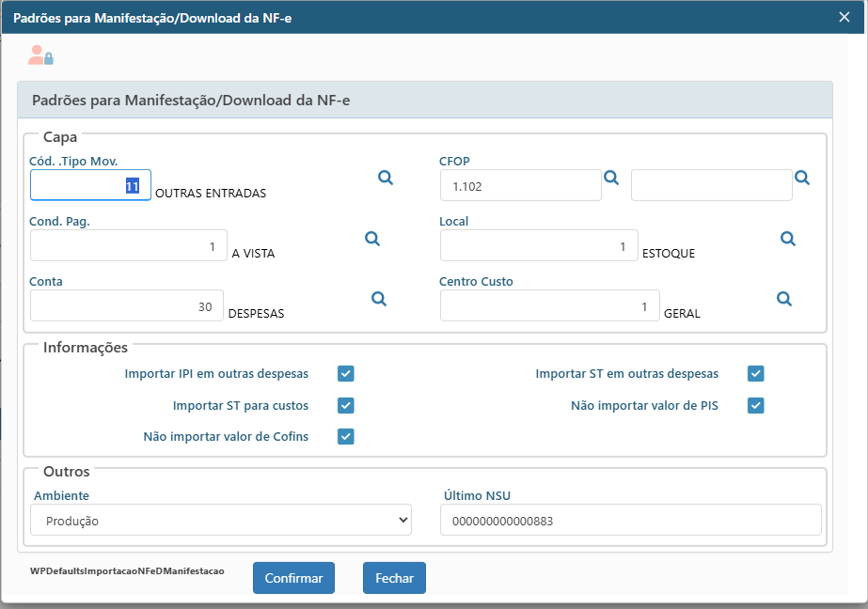Image resolution: width=868 pixels, height=609 pixels.
Task: Click the user lock icon at top
Action: click(x=40, y=55)
